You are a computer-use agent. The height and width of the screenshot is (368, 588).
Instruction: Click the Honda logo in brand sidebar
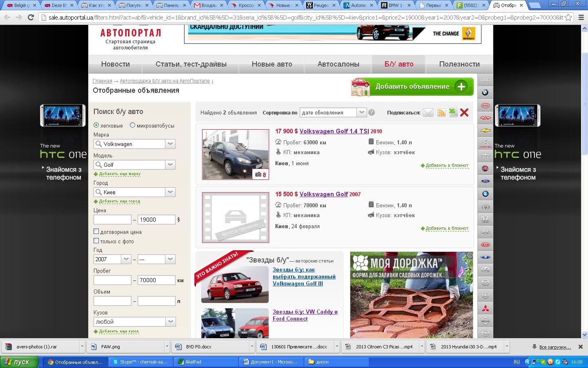tap(485, 219)
